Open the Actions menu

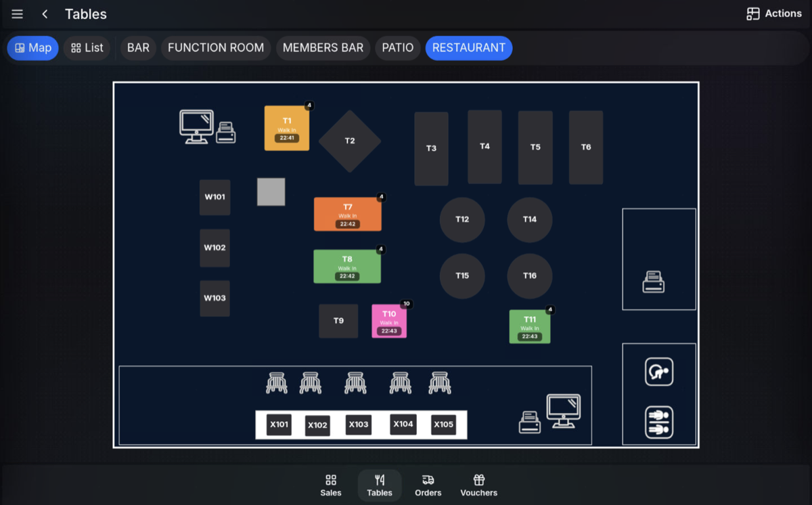(x=774, y=14)
